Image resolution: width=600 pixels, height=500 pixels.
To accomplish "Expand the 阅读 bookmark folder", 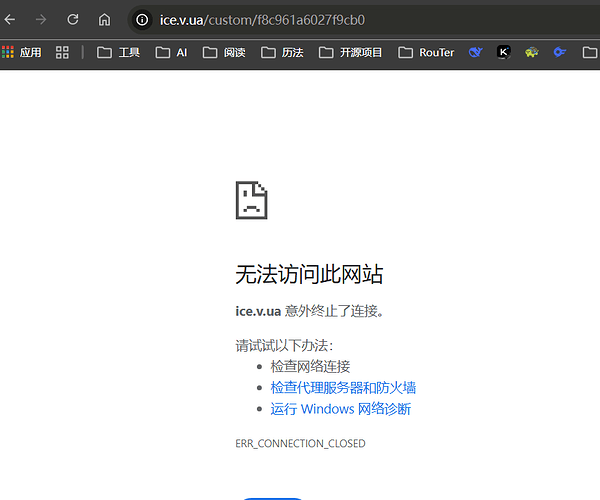I will [224, 52].
